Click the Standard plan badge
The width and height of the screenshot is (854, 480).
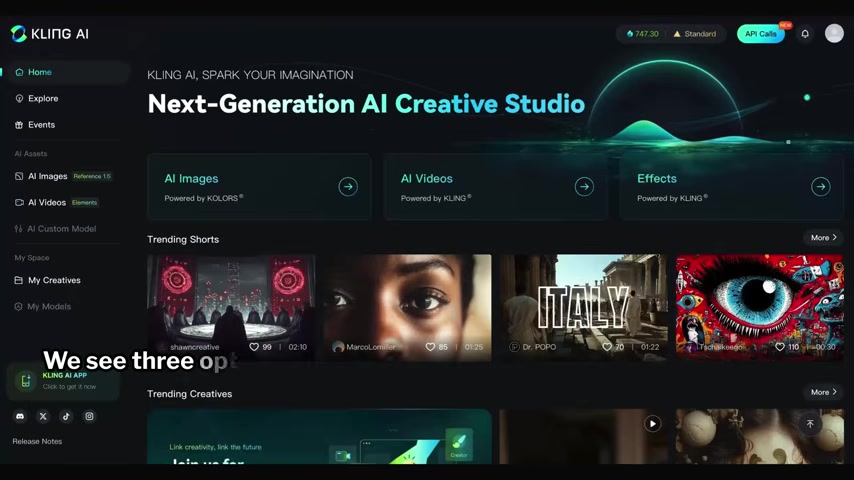[x=694, y=34]
